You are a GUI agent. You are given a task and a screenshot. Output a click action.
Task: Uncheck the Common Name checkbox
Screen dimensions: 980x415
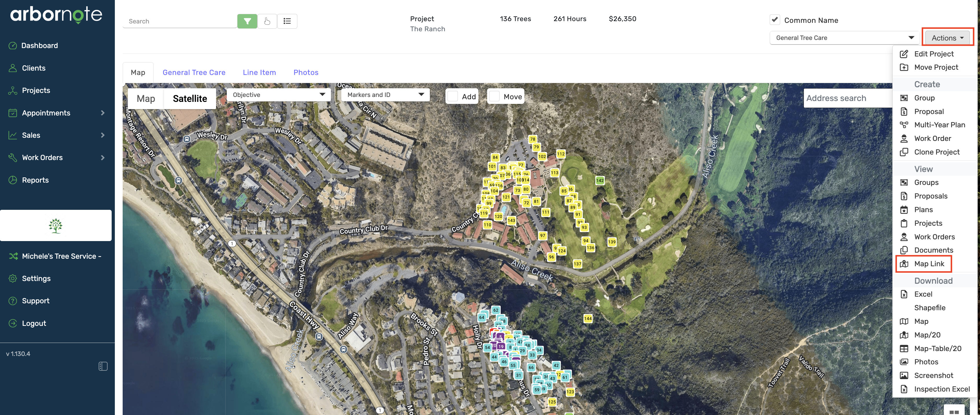click(775, 19)
